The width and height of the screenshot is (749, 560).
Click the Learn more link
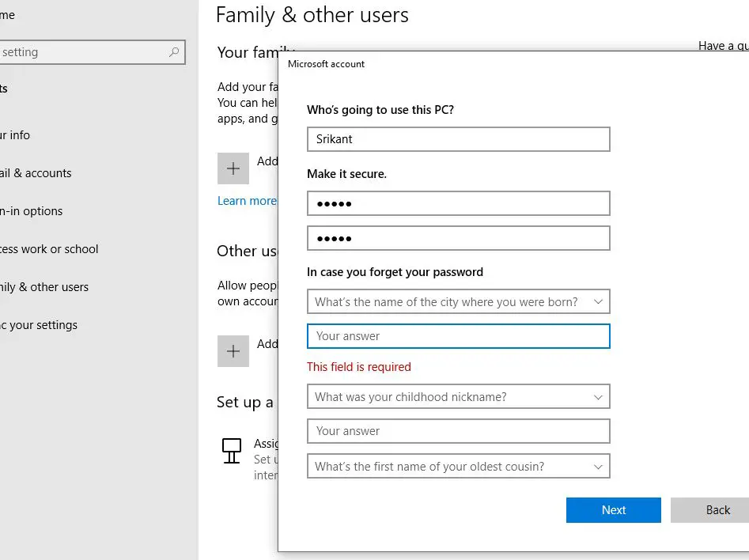(247, 201)
